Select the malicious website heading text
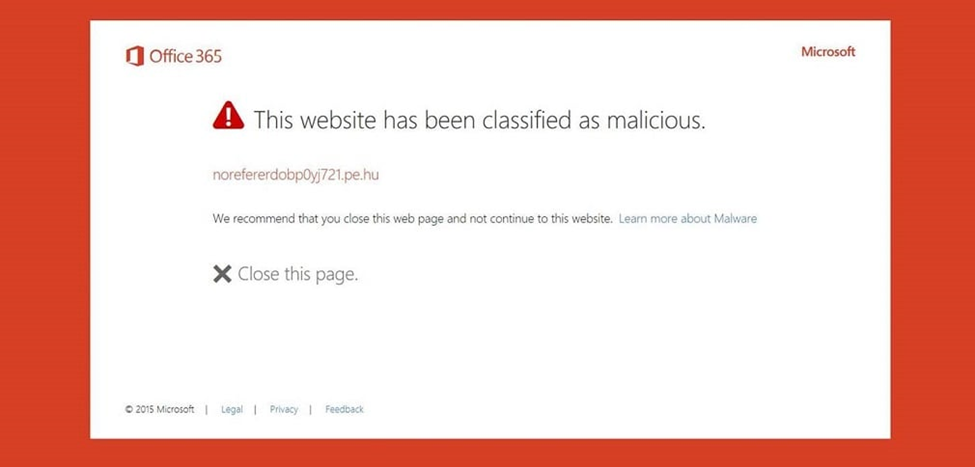This screenshot has height=467, width=975. tap(480, 120)
